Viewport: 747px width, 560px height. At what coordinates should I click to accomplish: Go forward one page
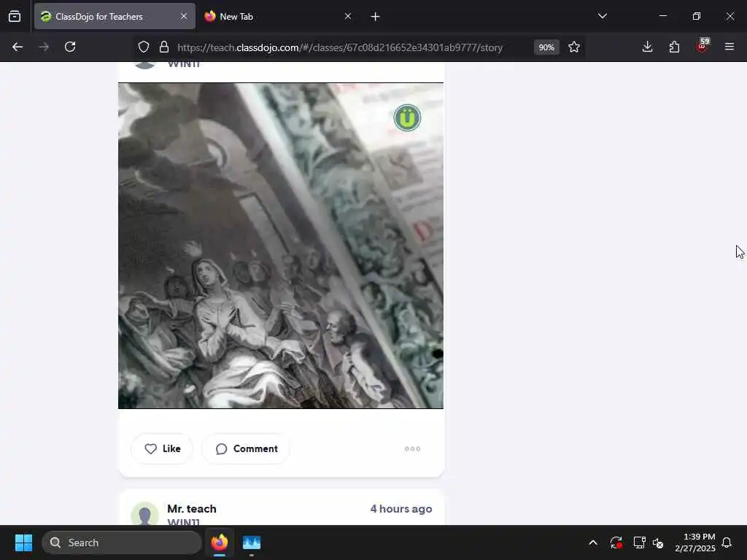44,47
